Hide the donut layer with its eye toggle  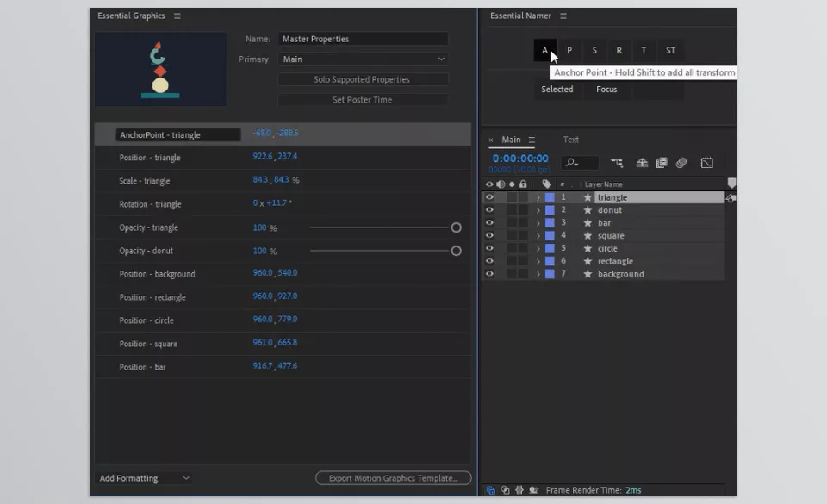(489, 210)
